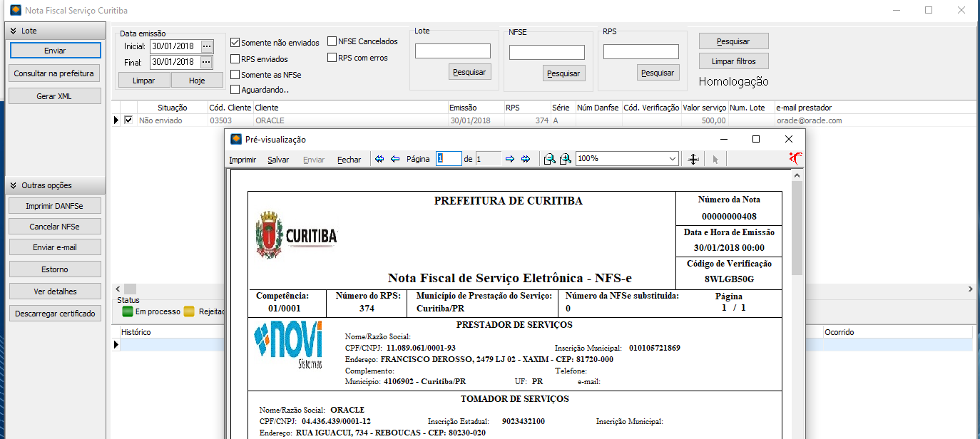Click Gerar XML button
980x439 pixels.
coord(54,96)
